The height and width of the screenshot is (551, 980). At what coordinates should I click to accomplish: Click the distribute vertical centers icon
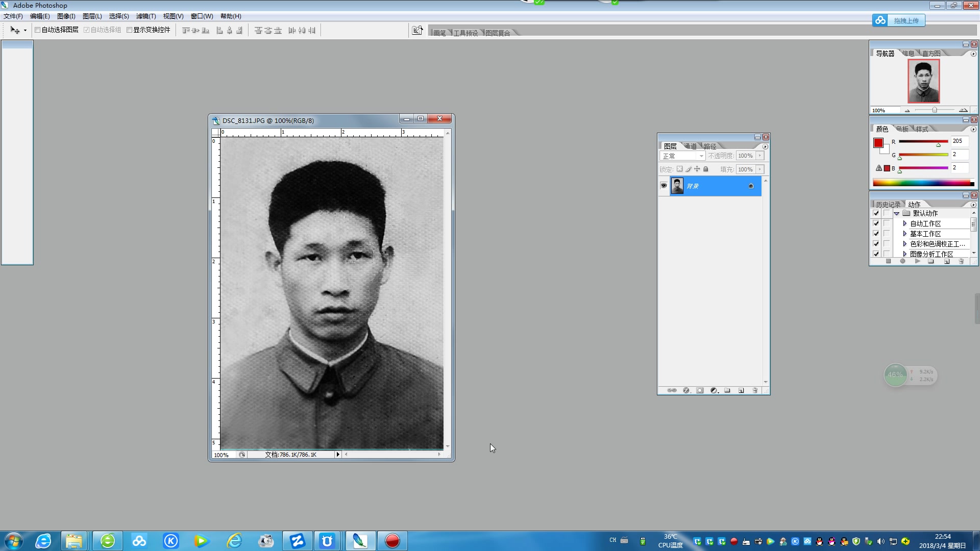268,31
